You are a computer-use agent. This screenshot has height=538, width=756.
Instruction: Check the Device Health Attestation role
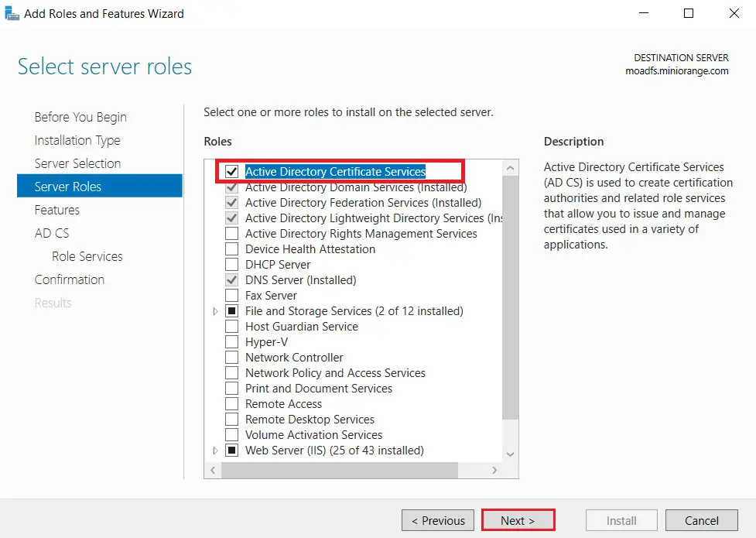pyautogui.click(x=231, y=248)
